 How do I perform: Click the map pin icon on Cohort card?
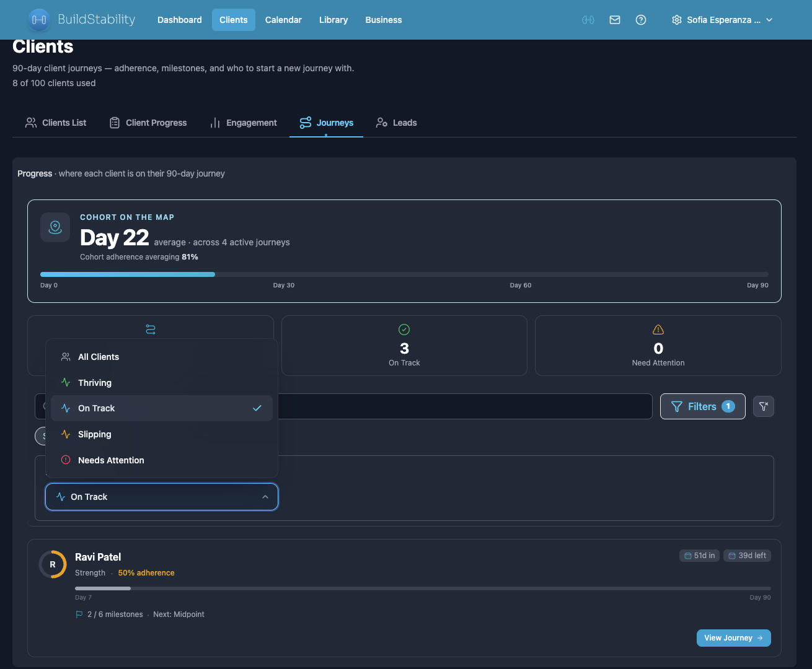click(x=55, y=227)
